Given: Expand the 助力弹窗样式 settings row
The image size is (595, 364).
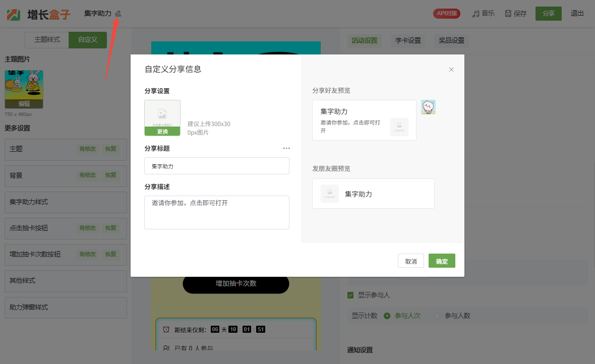Looking at the screenshot, I should pyautogui.click(x=66, y=307).
